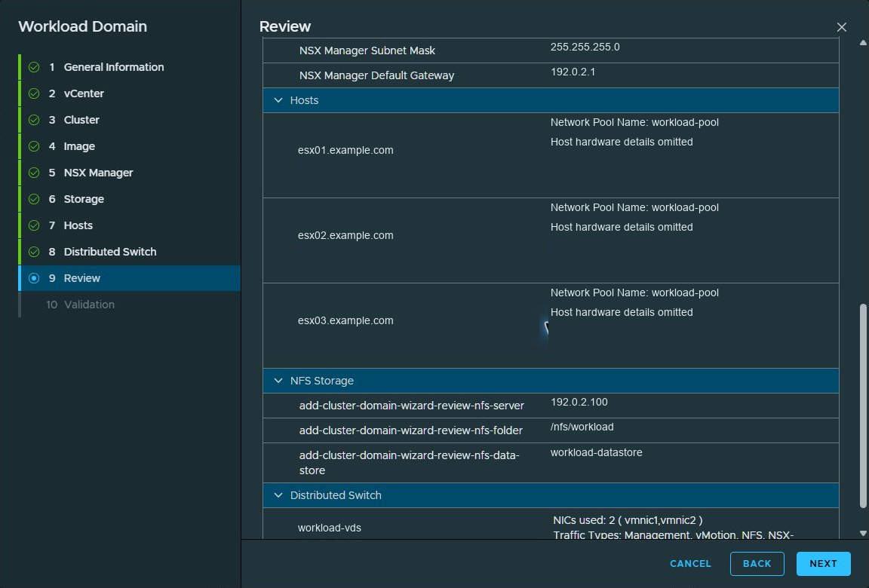Collapse the Hosts section chevron
Screen dimensions: 869x588
click(278, 100)
